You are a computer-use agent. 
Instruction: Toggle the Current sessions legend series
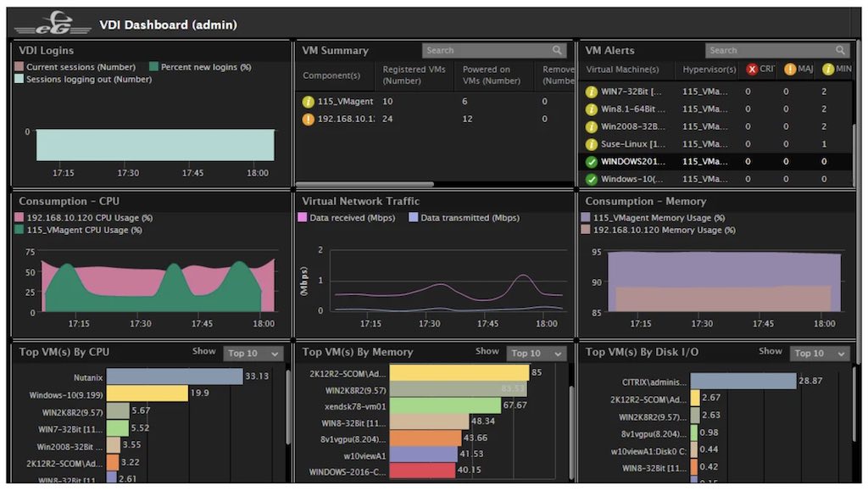pyautogui.click(x=20, y=67)
